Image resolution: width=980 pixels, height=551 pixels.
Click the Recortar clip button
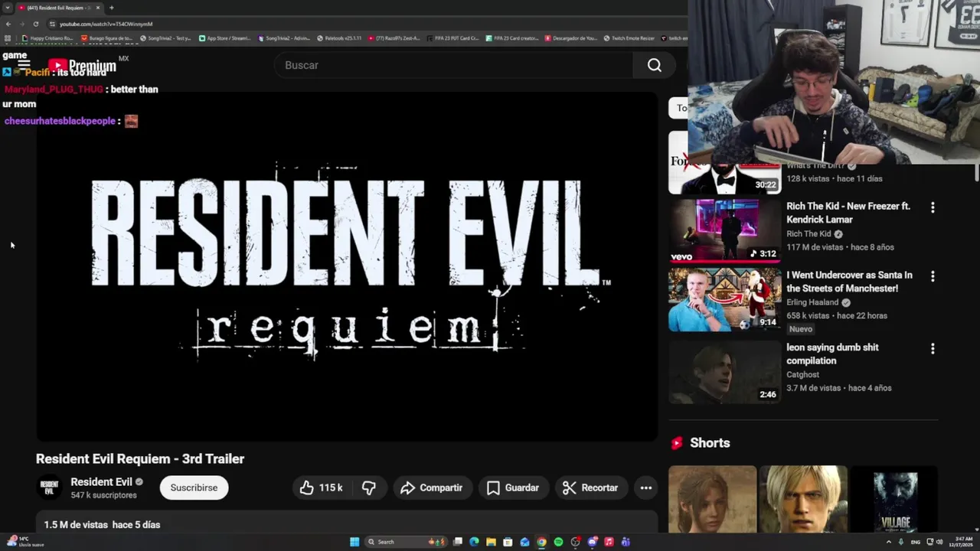[590, 487]
